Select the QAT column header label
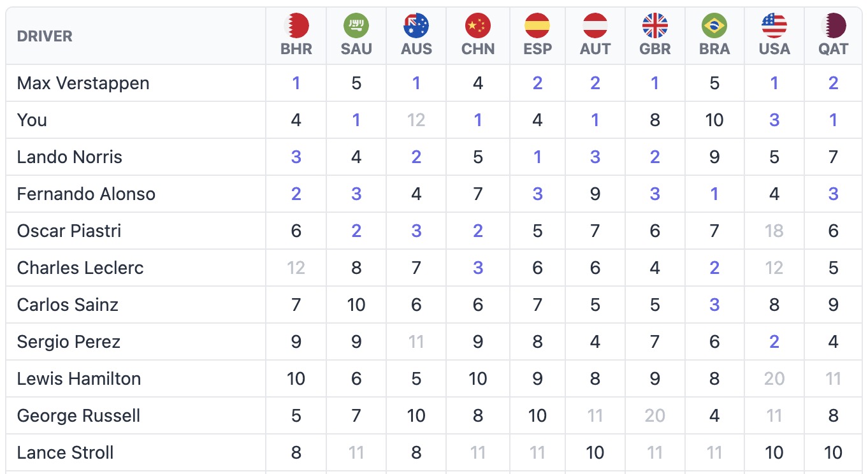The image size is (868, 474). point(833,48)
